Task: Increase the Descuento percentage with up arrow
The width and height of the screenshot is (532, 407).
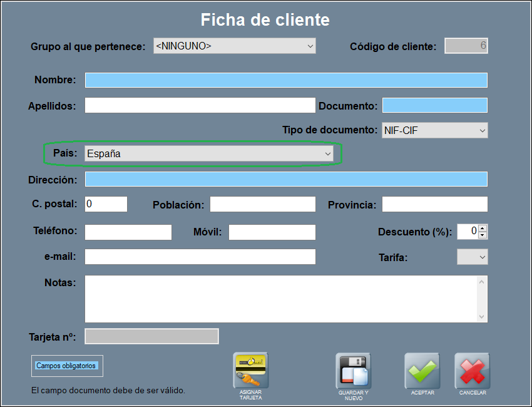Action: (x=483, y=228)
